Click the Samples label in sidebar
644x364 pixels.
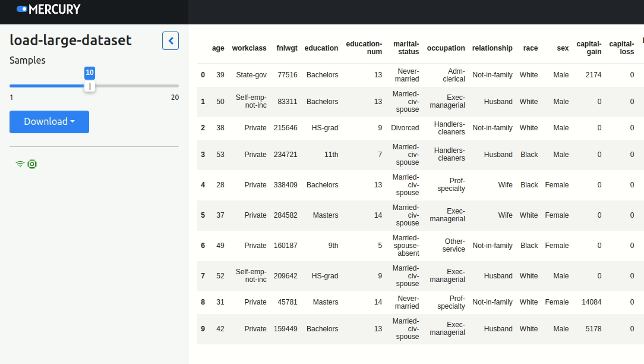tap(27, 60)
